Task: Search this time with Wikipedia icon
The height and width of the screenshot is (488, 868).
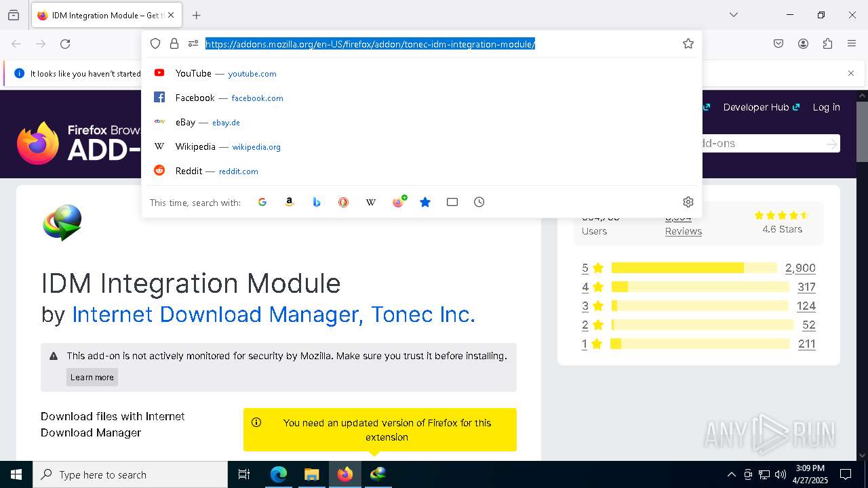Action: pos(371,202)
